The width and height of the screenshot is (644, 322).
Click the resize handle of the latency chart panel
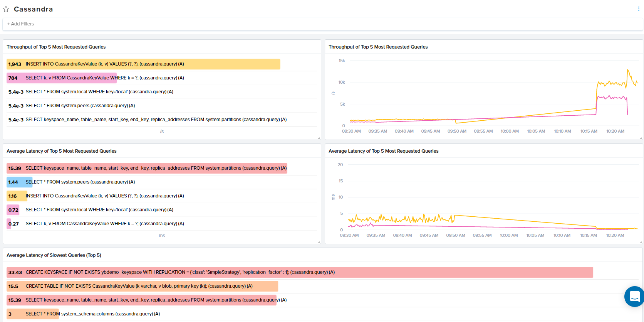point(641,242)
